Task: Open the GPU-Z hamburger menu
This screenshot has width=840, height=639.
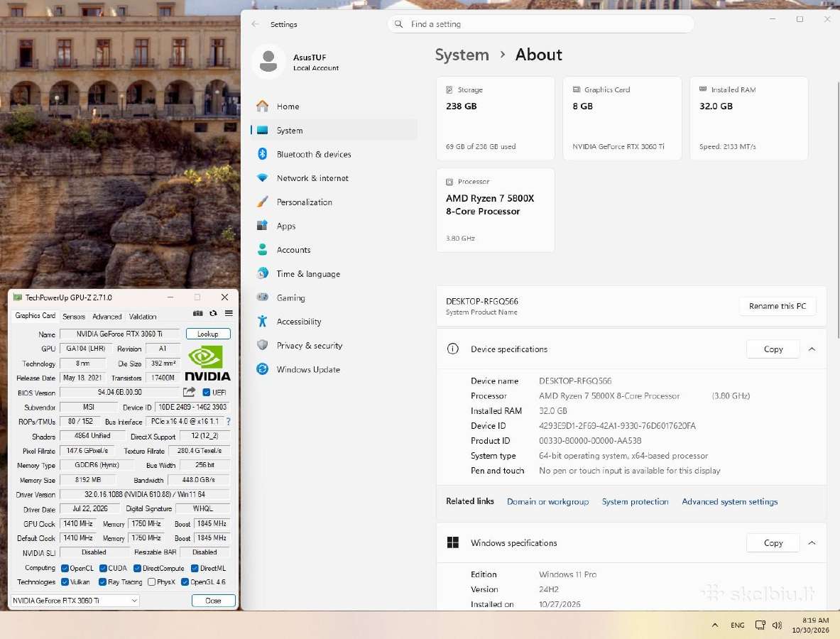Action: click(x=229, y=313)
